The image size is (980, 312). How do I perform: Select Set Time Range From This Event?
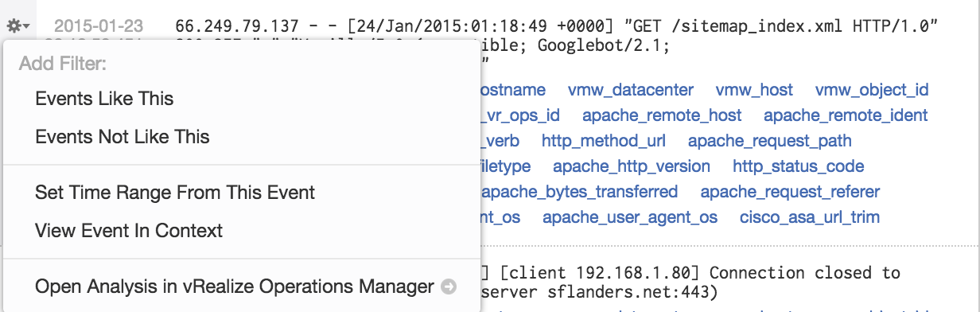(175, 193)
